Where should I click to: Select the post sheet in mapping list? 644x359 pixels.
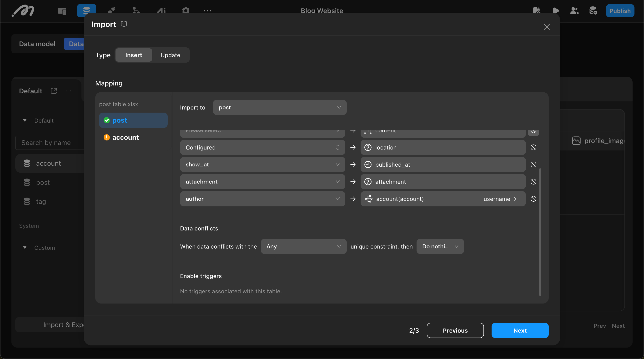(x=133, y=120)
